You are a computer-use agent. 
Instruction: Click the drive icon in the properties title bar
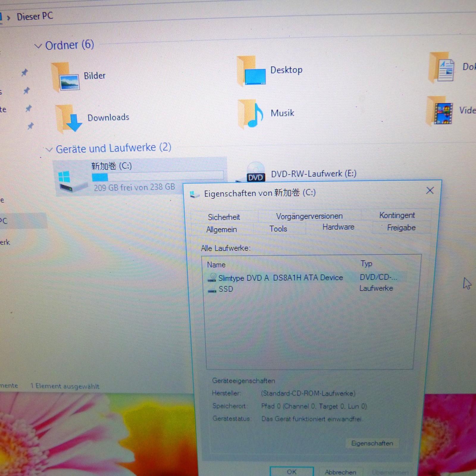(195, 195)
